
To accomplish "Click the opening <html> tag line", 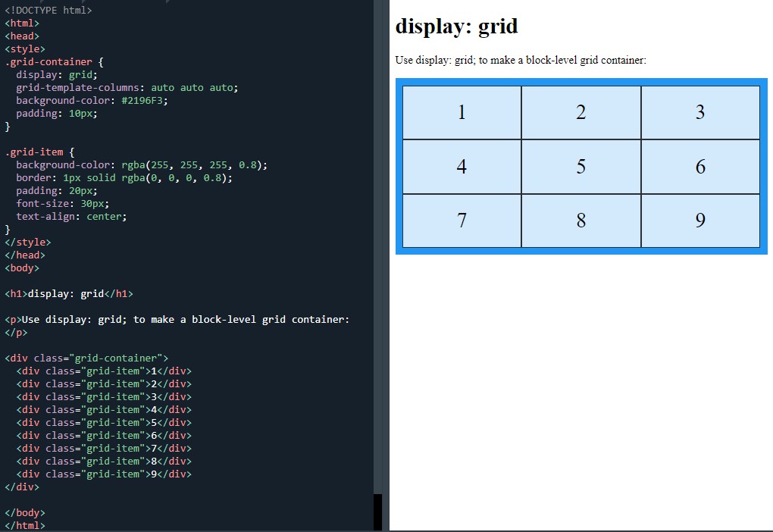I will point(22,23).
